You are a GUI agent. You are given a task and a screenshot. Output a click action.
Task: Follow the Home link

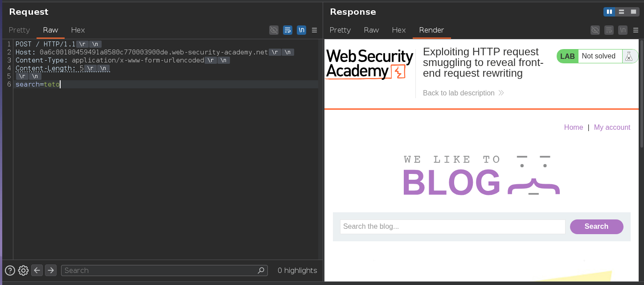(574, 127)
